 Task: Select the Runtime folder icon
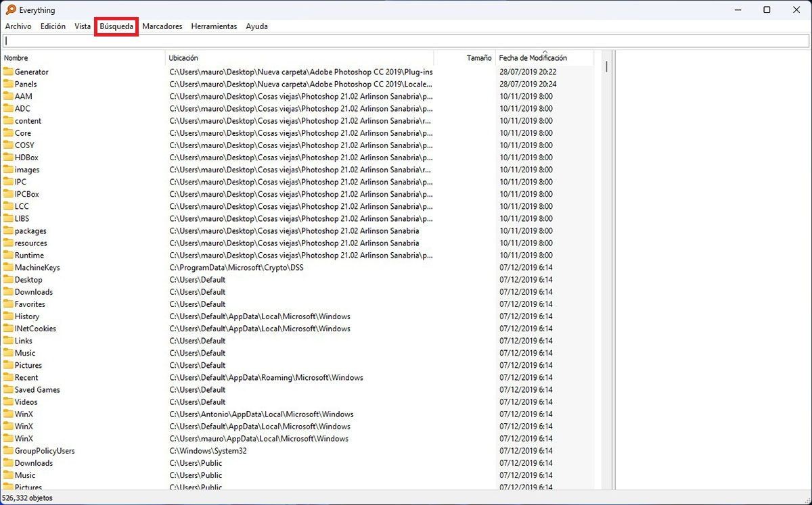tap(8, 255)
